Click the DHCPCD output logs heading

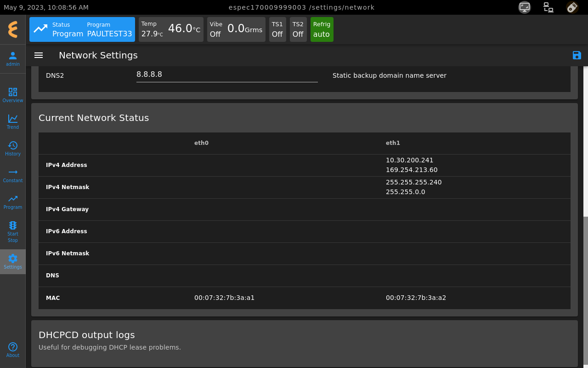click(87, 335)
